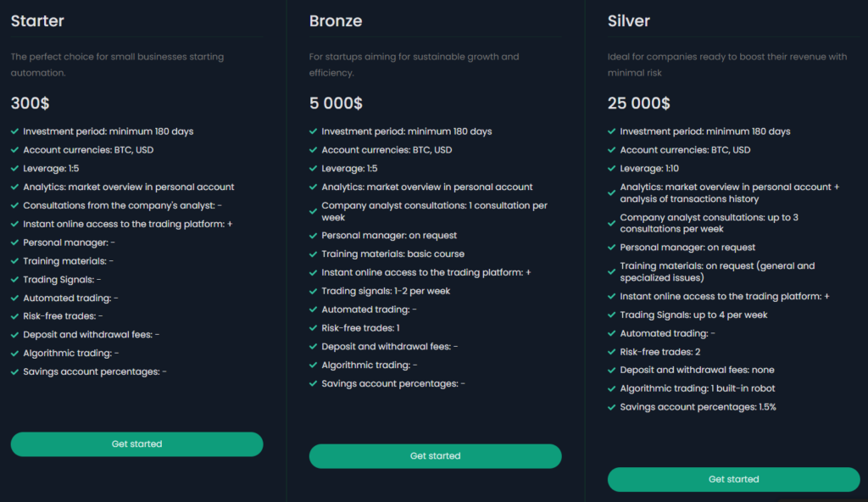Click Bronze Training materials: basic course line
The height and width of the screenshot is (502, 868).
(x=392, y=254)
